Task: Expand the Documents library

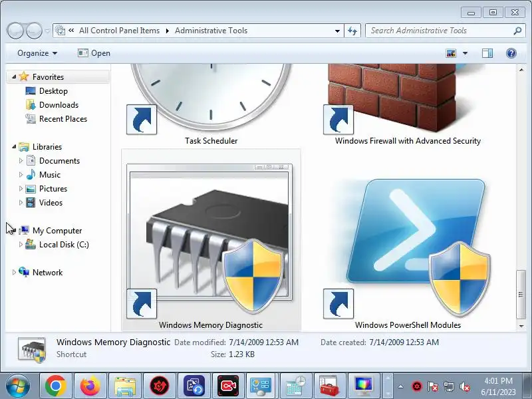Action: 21,160
